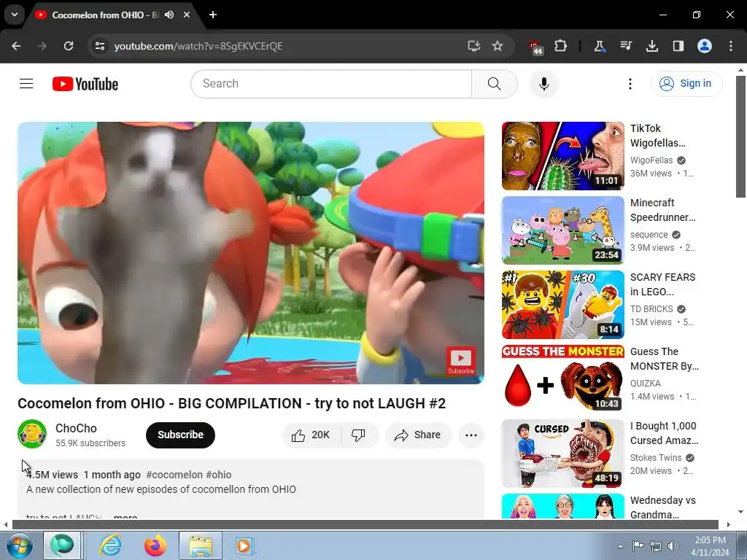Open the TD BRICKS channel name
Viewport: 747px width, 560px height.
coord(651,309)
